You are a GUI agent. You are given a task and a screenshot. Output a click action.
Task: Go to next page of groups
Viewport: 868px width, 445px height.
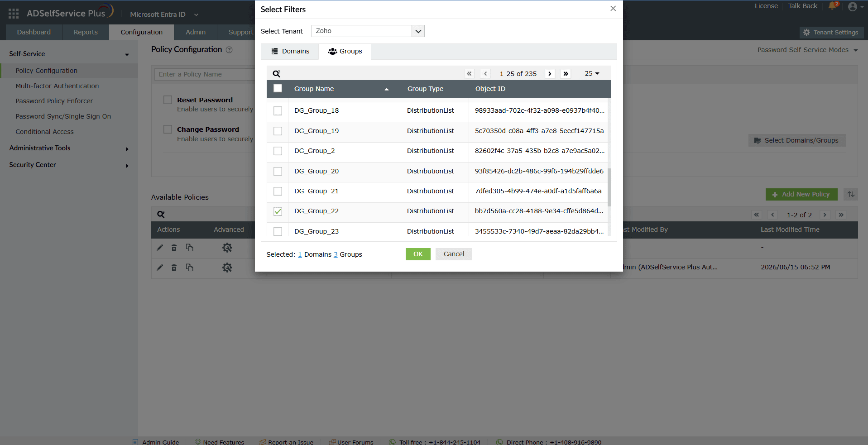tap(550, 74)
